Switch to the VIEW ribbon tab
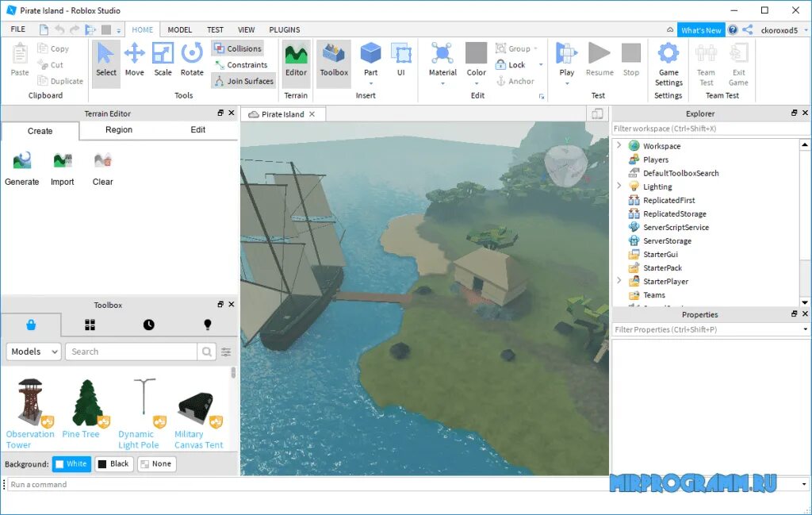 point(246,29)
